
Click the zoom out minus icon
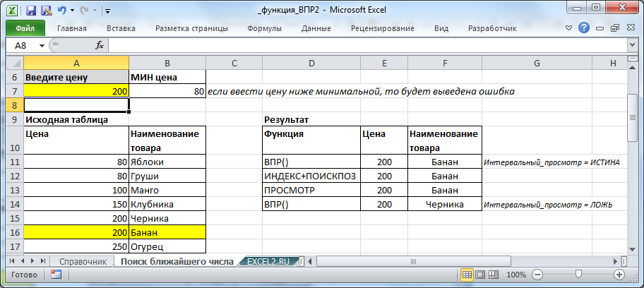click(537, 274)
